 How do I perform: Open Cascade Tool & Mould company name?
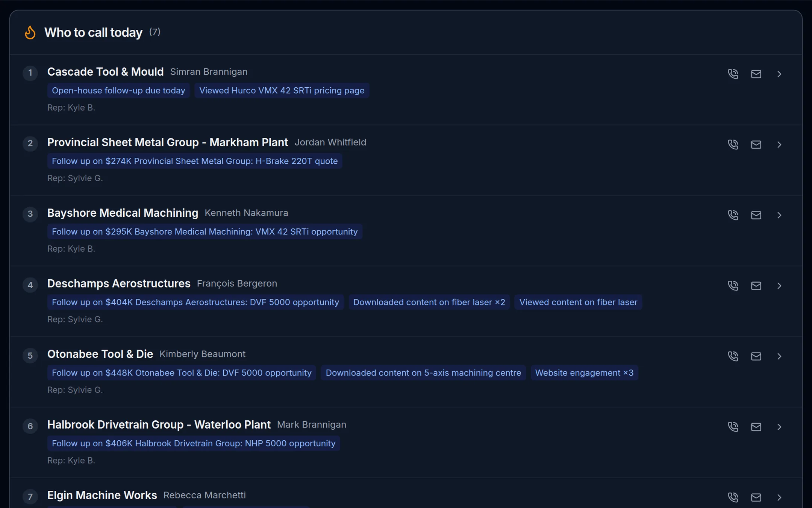(105, 71)
